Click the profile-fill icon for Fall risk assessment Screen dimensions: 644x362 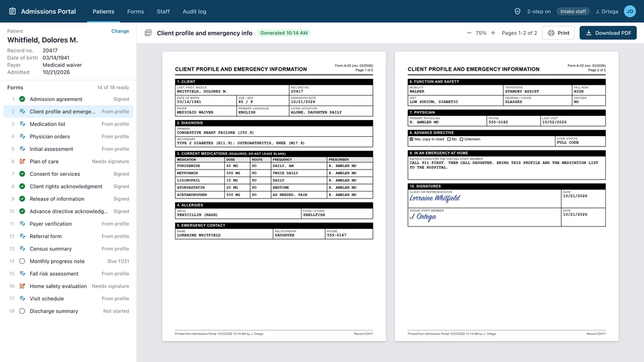22,274
